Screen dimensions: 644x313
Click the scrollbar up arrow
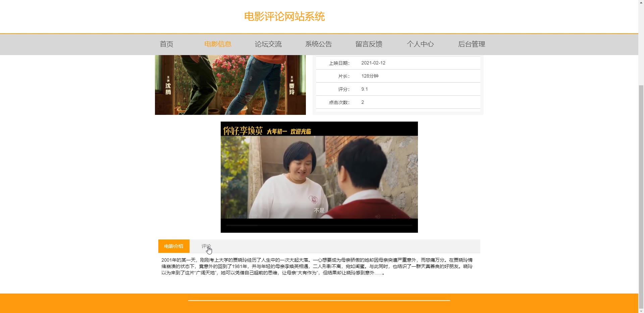[x=641, y=3]
